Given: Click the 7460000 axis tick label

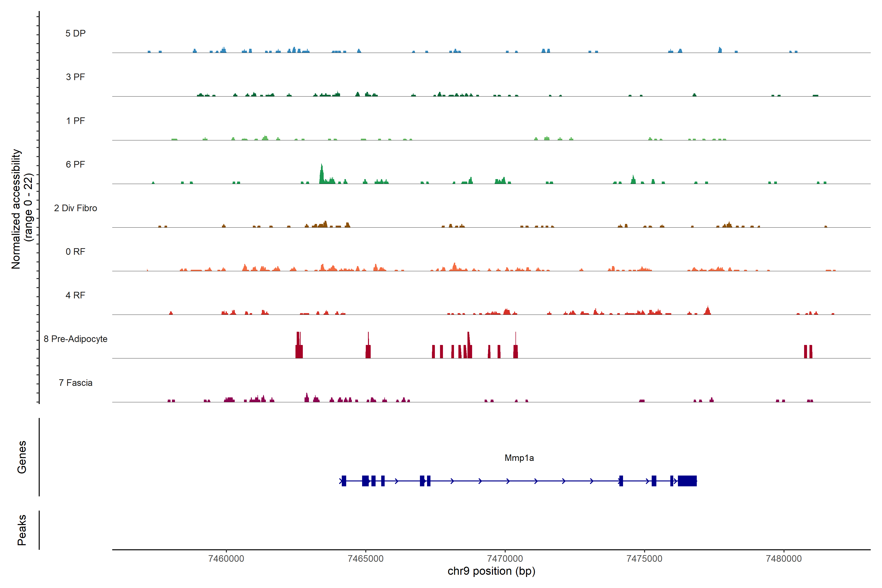Looking at the screenshot, I should (x=226, y=558).
